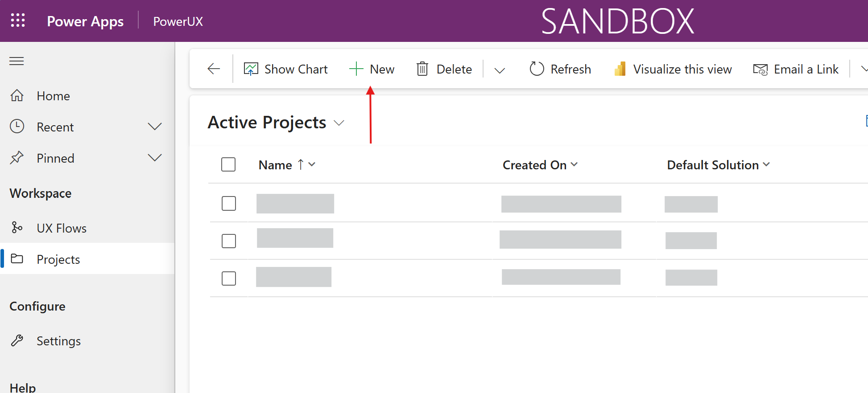Click the Delete command label
The height and width of the screenshot is (393, 868).
click(x=454, y=69)
